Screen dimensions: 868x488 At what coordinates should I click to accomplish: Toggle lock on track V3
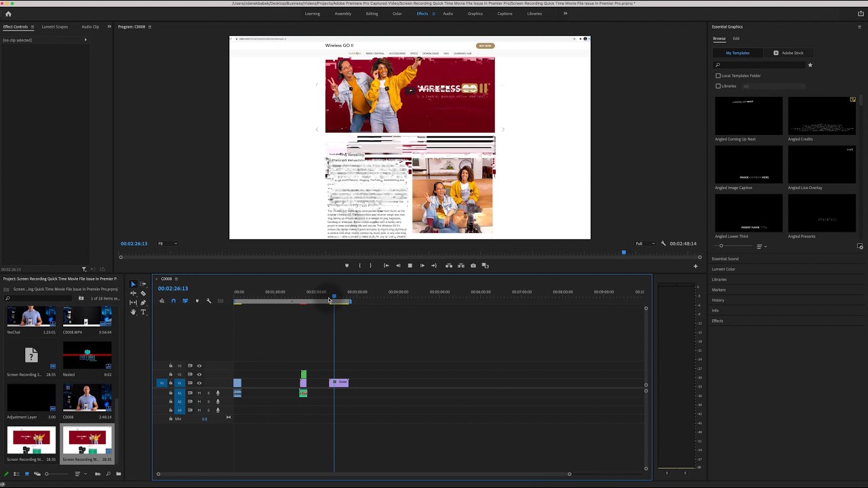(x=171, y=366)
